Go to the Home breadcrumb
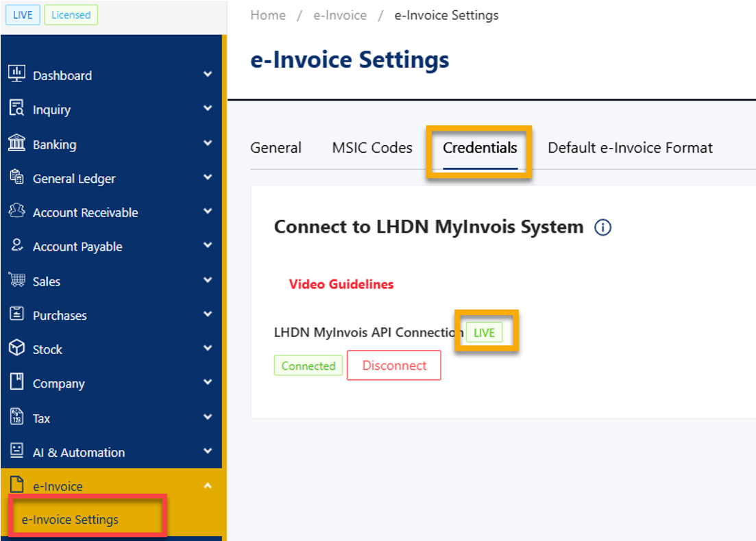Image resolution: width=756 pixels, height=541 pixels. pos(268,16)
